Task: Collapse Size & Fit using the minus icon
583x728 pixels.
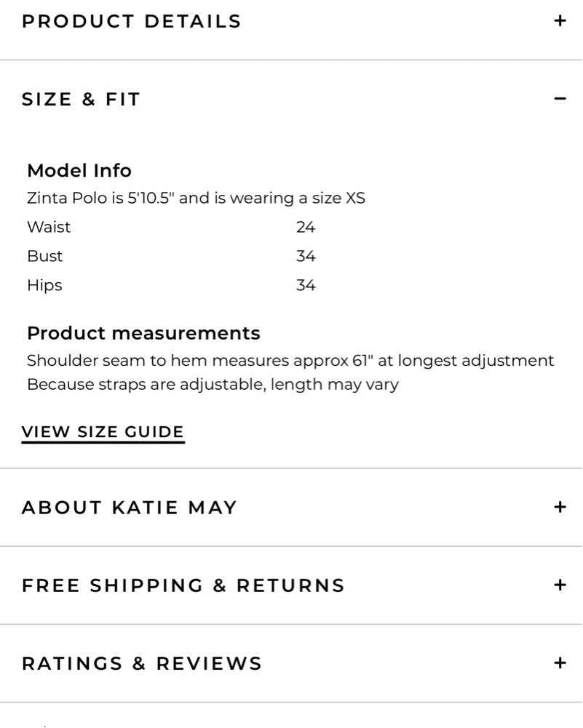Action: (x=560, y=98)
